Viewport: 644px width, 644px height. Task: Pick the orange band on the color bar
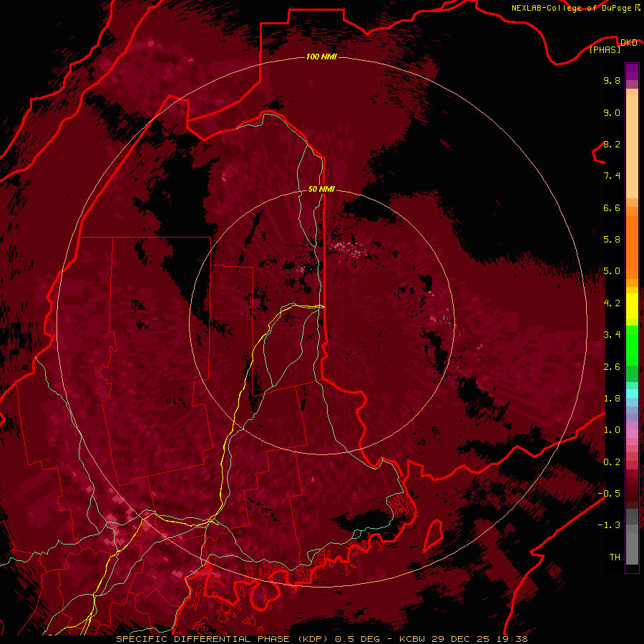pos(632,246)
